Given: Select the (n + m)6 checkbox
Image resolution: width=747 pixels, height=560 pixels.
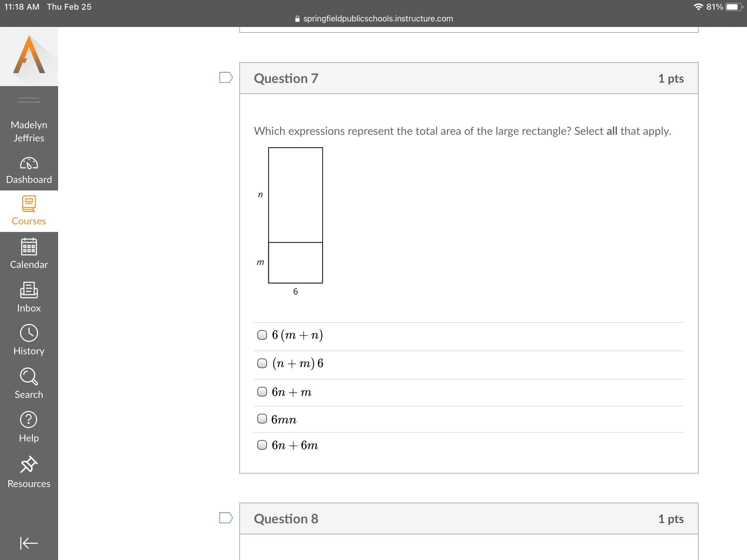Looking at the screenshot, I should pyautogui.click(x=262, y=363).
